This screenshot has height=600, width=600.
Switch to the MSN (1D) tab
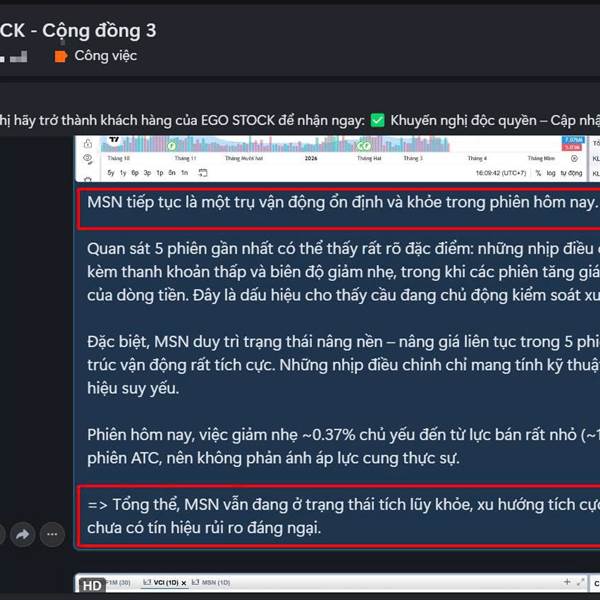pos(211,582)
